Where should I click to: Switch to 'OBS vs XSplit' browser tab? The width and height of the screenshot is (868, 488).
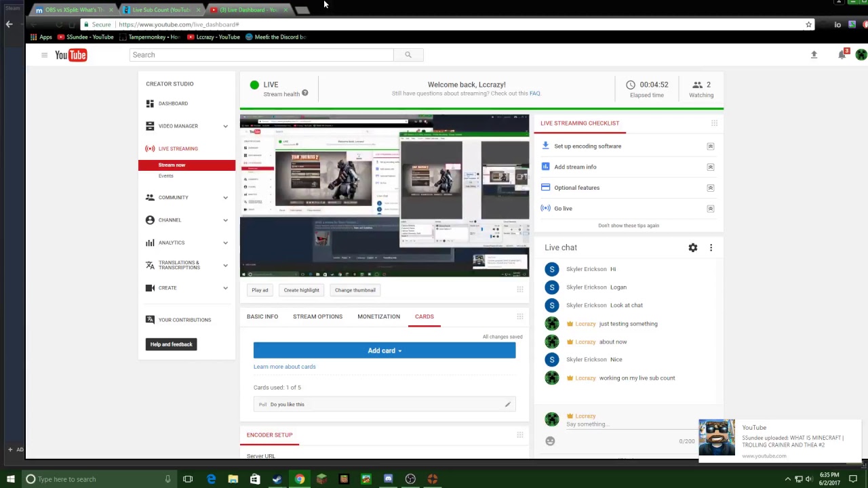point(73,10)
